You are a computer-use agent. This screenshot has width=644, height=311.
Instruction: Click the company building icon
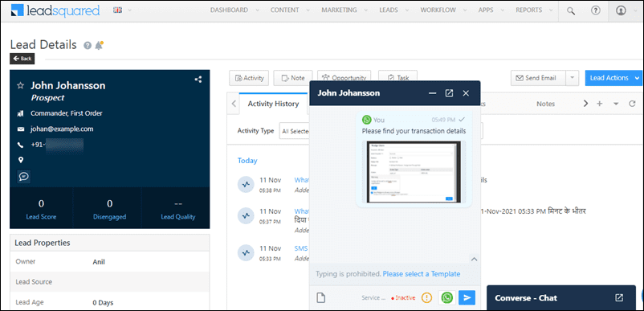(x=21, y=113)
